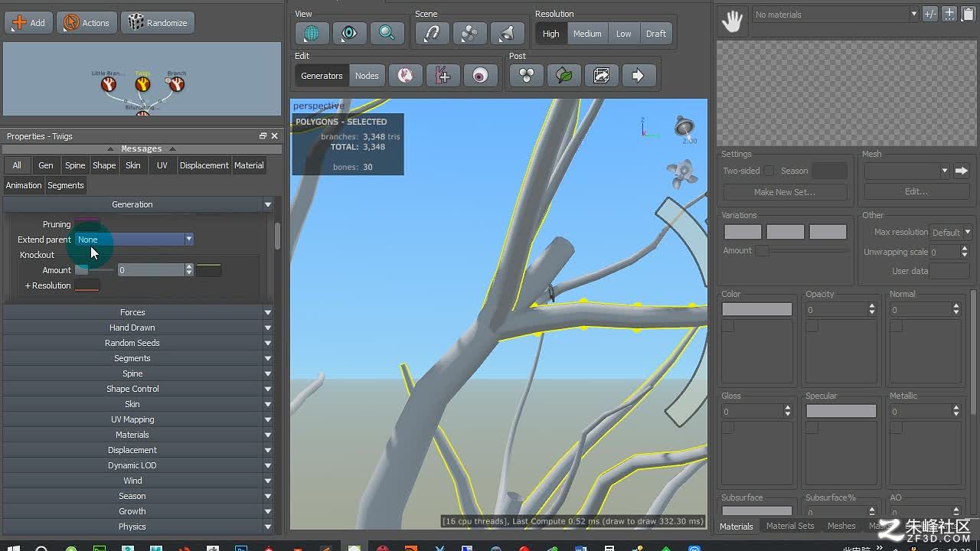Set resolution to High

tap(551, 34)
